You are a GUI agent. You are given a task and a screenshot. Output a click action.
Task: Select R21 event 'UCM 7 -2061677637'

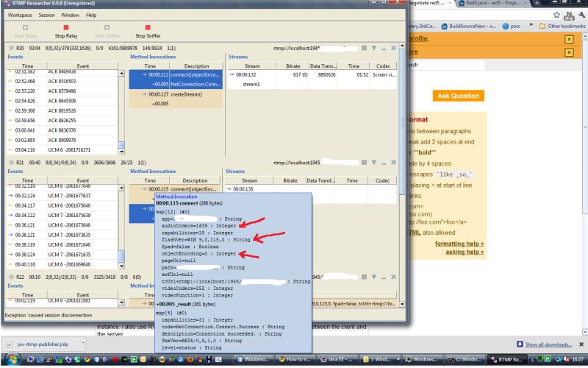point(62,196)
